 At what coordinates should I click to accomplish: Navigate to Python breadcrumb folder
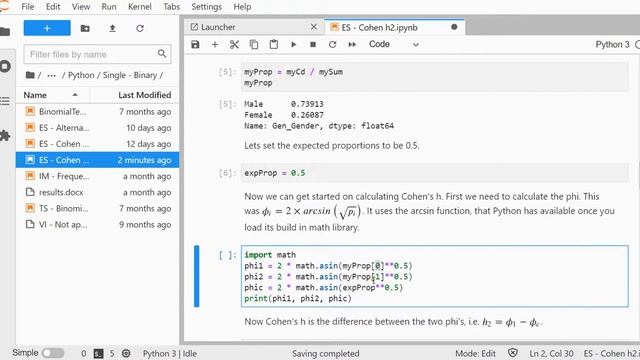tap(81, 75)
